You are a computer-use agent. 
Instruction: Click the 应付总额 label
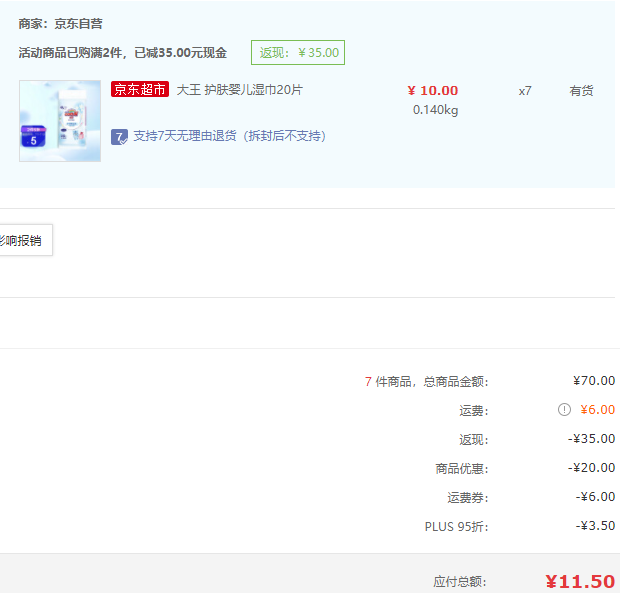coord(460,582)
